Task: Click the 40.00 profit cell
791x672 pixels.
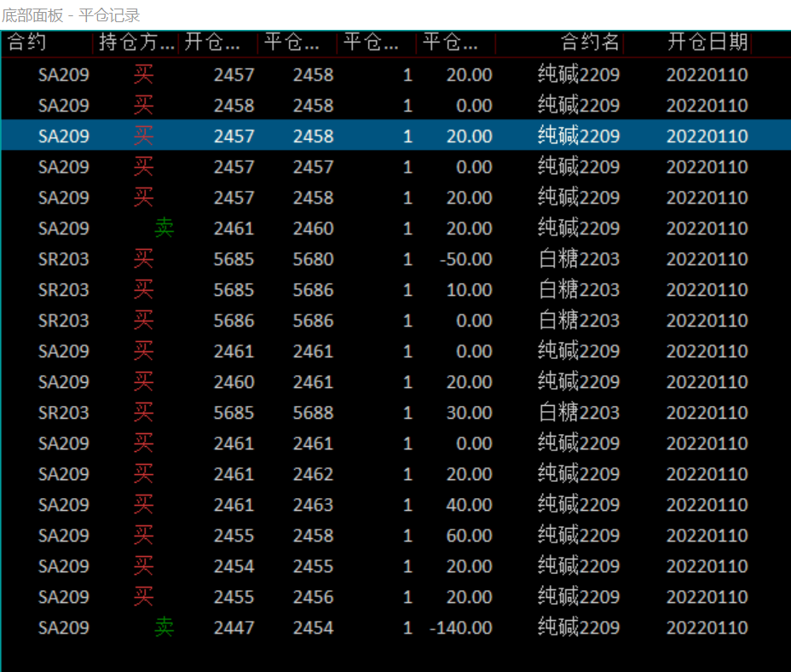Action: 469,505
